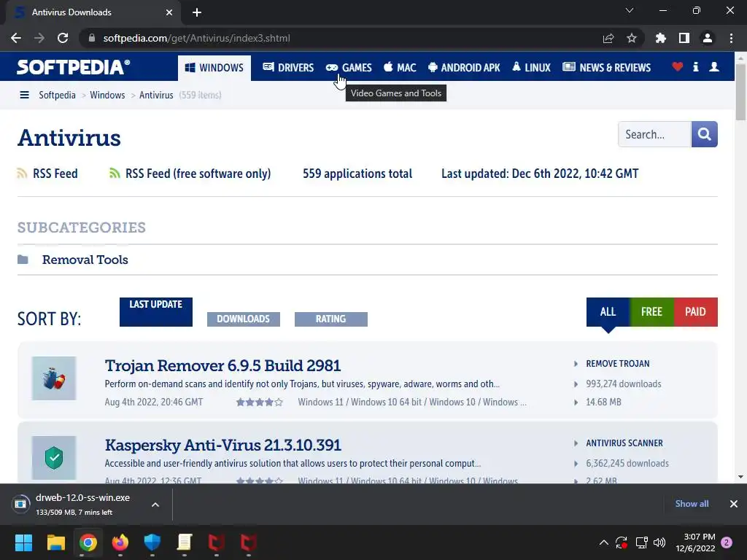Open the Chrome profile avatar
Screen dimensions: 747x560
coord(708,38)
